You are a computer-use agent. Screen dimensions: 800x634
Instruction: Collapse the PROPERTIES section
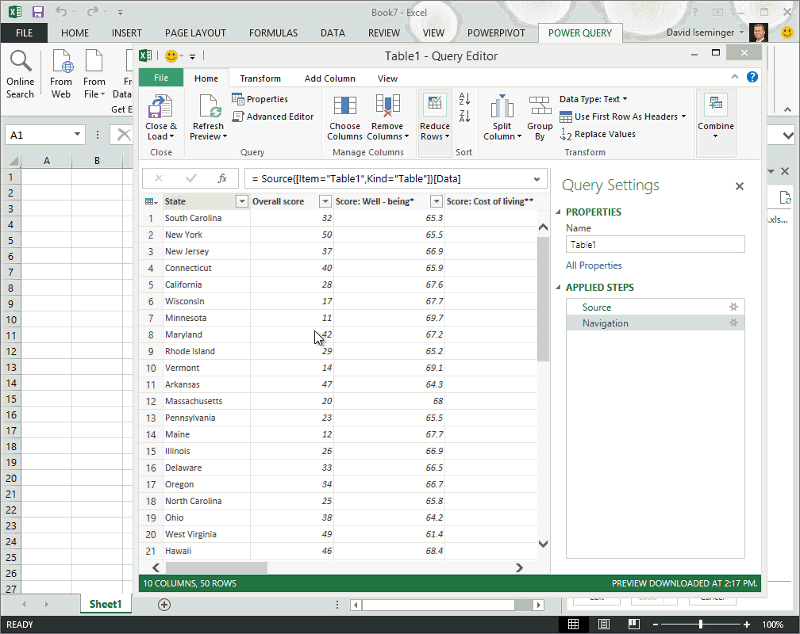pyautogui.click(x=558, y=212)
